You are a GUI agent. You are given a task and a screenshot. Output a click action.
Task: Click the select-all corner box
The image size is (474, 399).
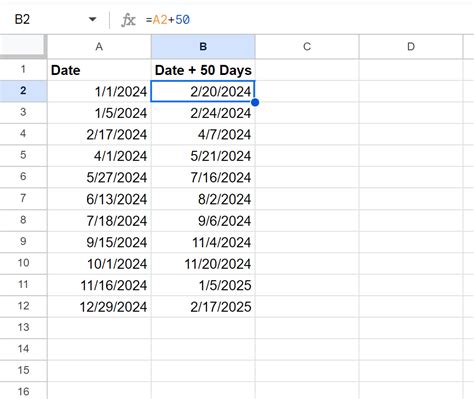23,47
